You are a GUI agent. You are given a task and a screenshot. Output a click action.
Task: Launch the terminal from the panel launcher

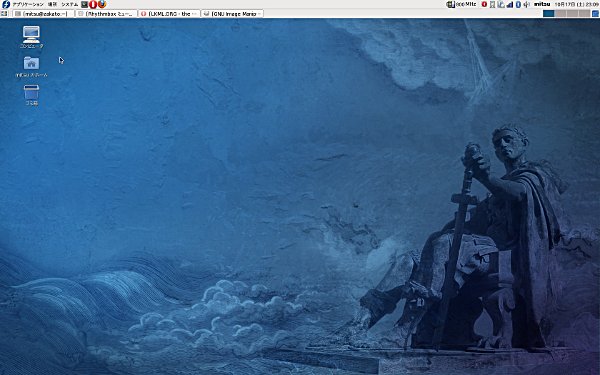coord(85,4)
